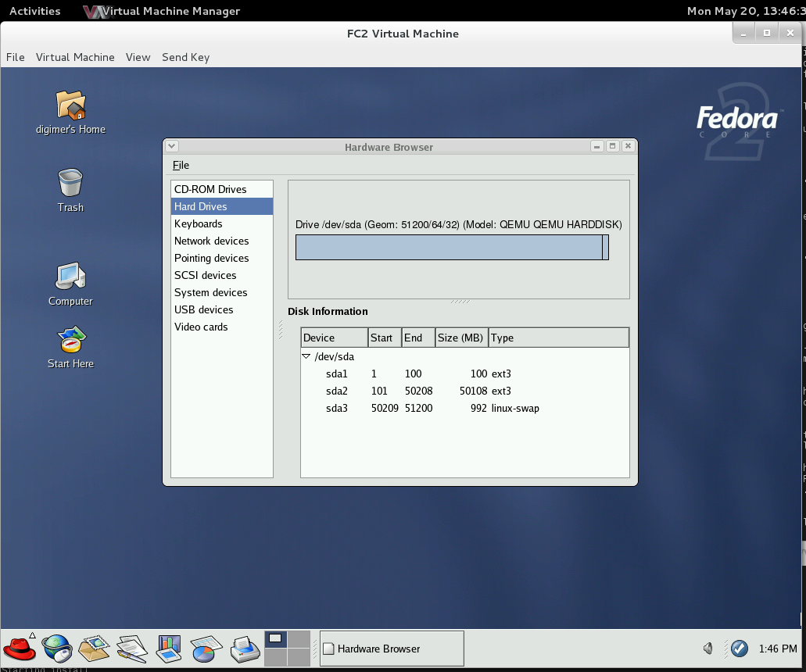The width and height of the screenshot is (806, 672).
Task: Click the pane handle below the drive graphic
Action: coord(460,302)
